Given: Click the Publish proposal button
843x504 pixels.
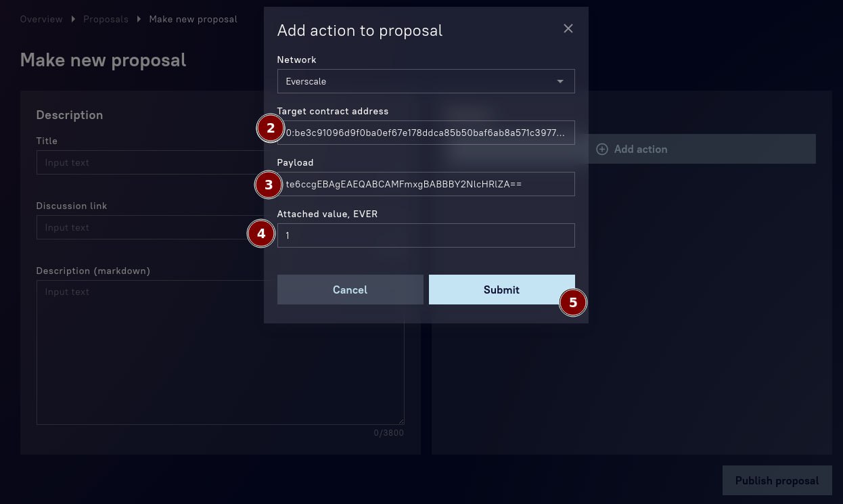Looking at the screenshot, I should pyautogui.click(x=777, y=480).
